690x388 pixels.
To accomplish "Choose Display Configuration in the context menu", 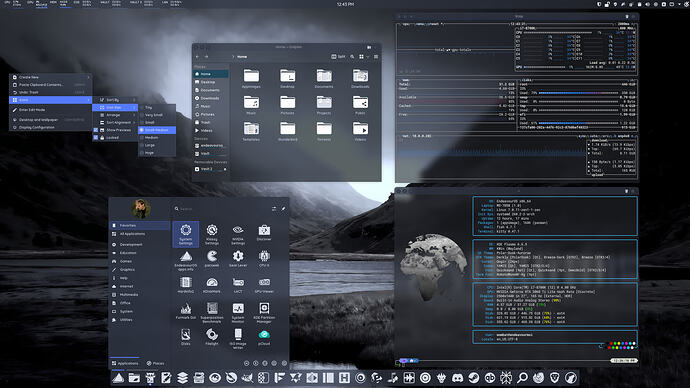I will pos(51,127).
